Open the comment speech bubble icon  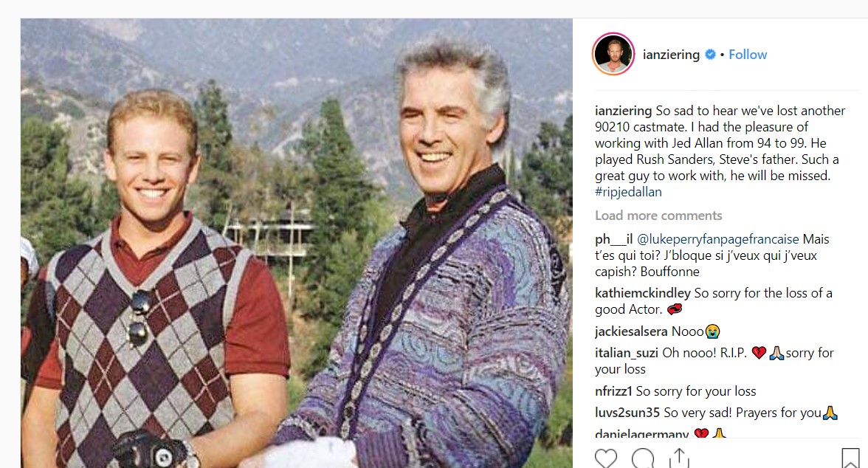pyautogui.click(x=643, y=458)
